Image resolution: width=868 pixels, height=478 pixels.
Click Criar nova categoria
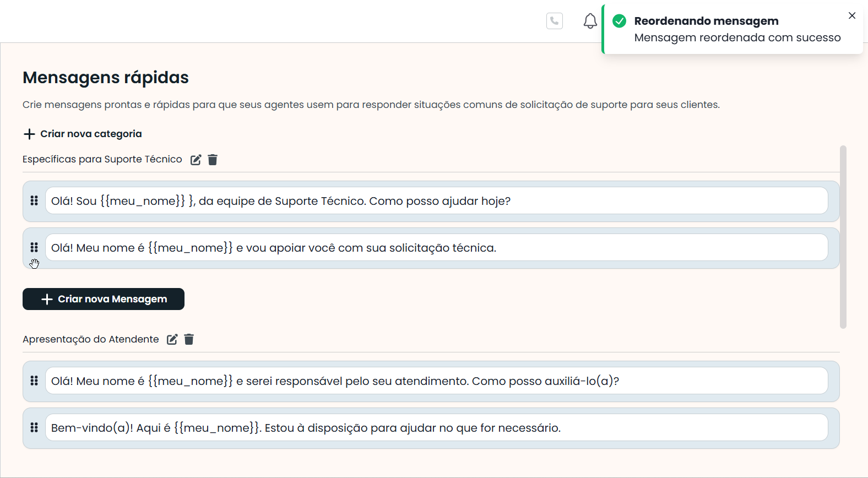[x=91, y=134]
